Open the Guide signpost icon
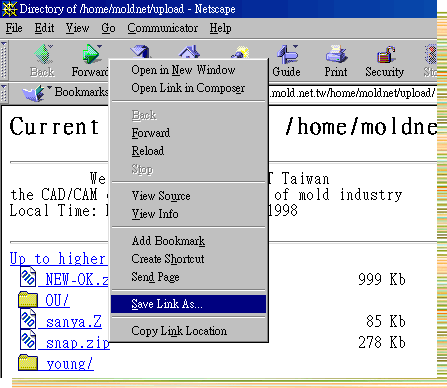447x388 pixels. point(287,54)
